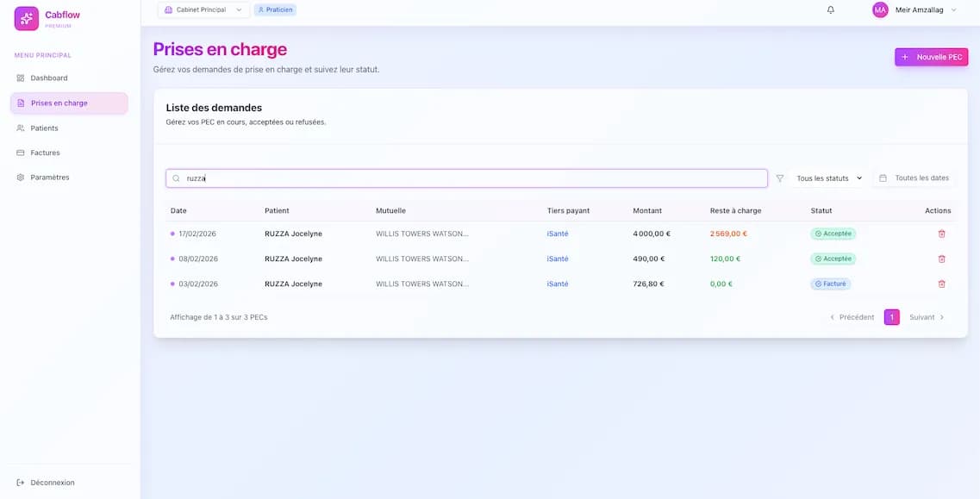Delete the 08/02/2026 PEC via trash icon

941,259
